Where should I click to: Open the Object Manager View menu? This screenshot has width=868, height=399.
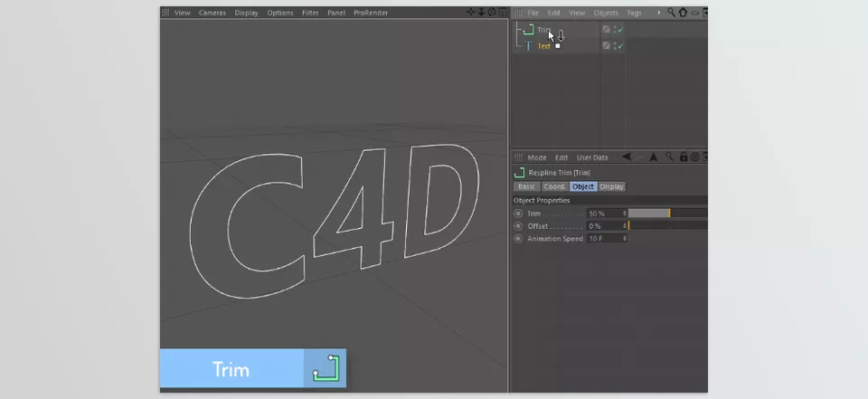tap(577, 13)
